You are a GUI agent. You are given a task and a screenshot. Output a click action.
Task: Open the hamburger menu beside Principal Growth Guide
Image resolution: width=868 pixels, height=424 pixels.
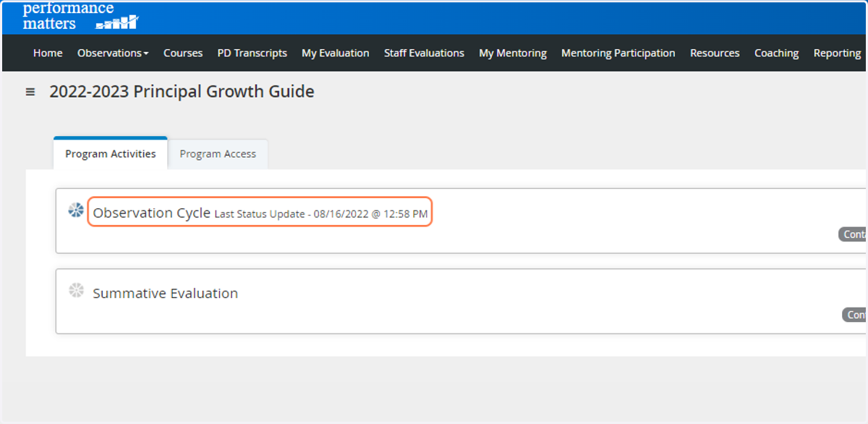pos(30,92)
